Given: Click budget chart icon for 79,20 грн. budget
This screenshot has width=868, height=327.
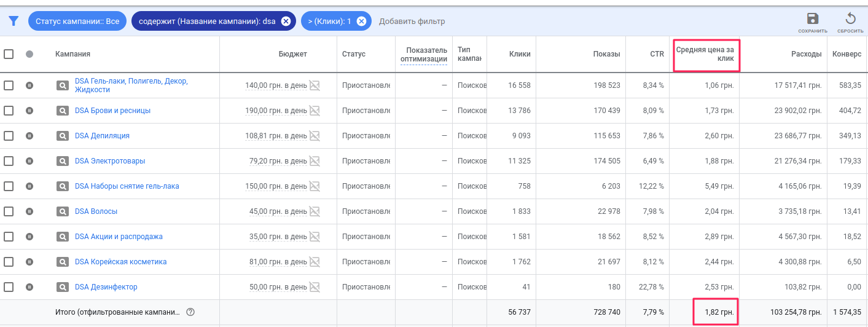Looking at the screenshot, I should (x=315, y=161).
